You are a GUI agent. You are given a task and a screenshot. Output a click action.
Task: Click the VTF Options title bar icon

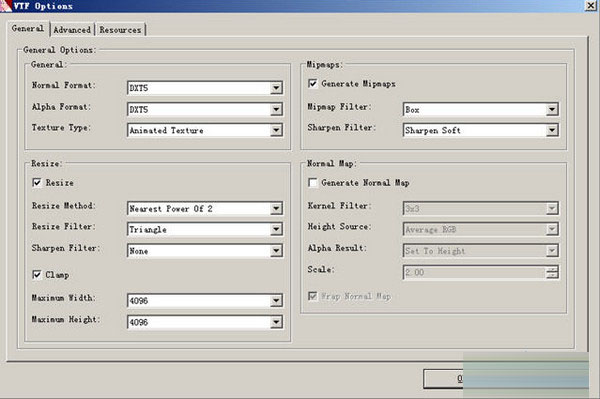tap(5, 6)
